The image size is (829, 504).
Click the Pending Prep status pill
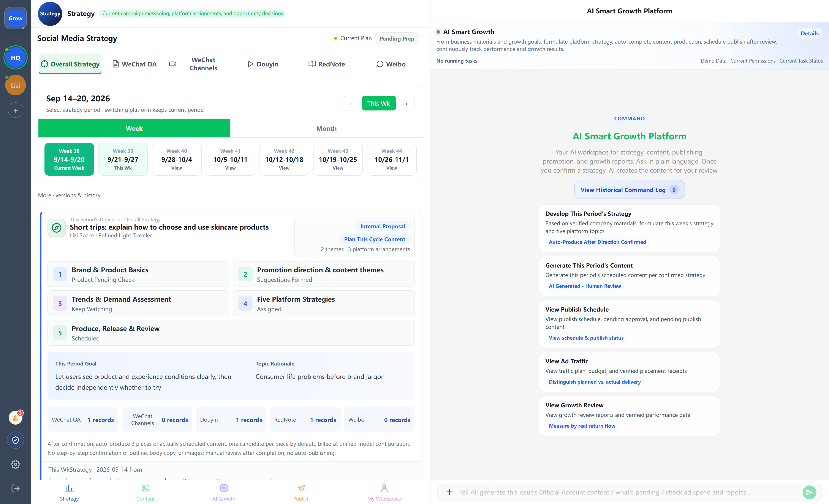click(397, 38)
